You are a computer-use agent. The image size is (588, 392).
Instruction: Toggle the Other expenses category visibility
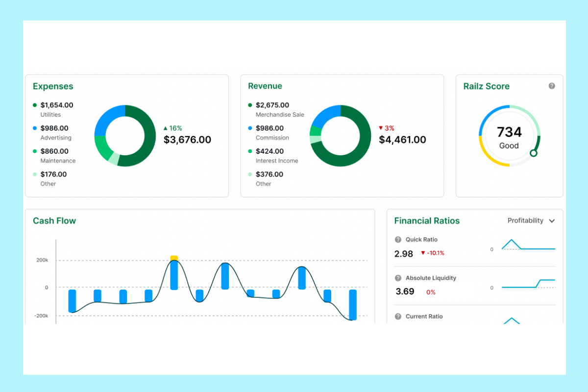(34, 174)
